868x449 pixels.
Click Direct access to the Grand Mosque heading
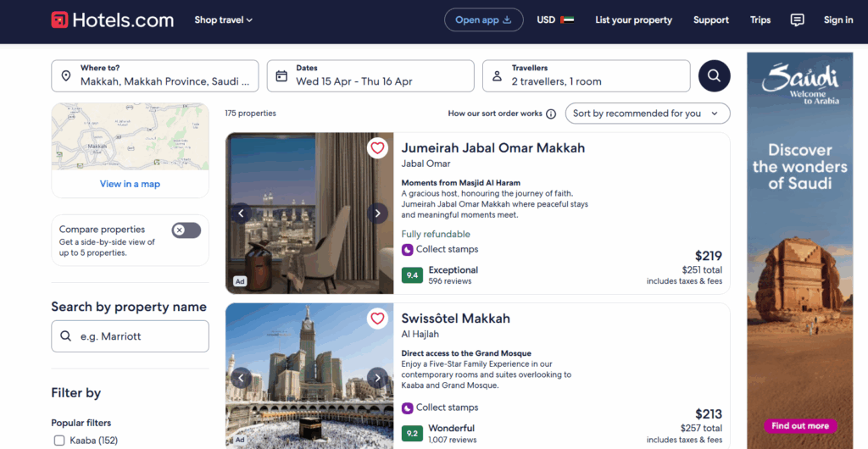466,353
